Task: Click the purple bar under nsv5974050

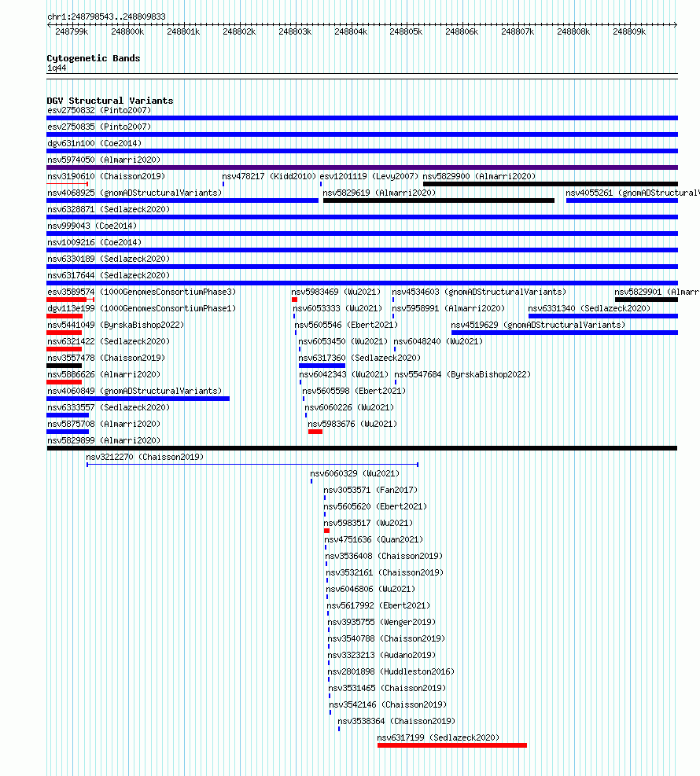Action: click(x=362, y=167)
